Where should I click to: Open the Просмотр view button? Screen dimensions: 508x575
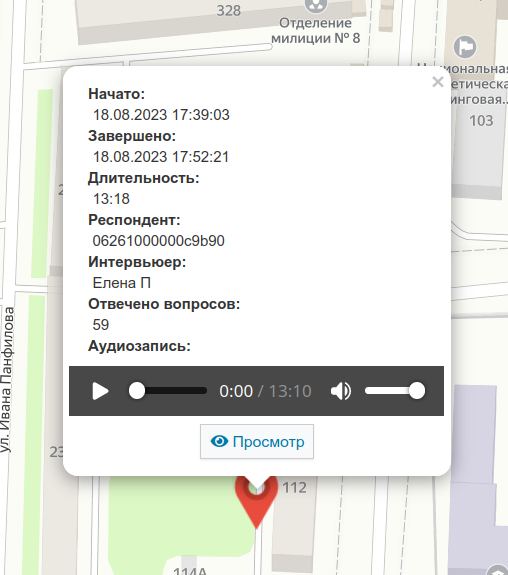point(257,442)
